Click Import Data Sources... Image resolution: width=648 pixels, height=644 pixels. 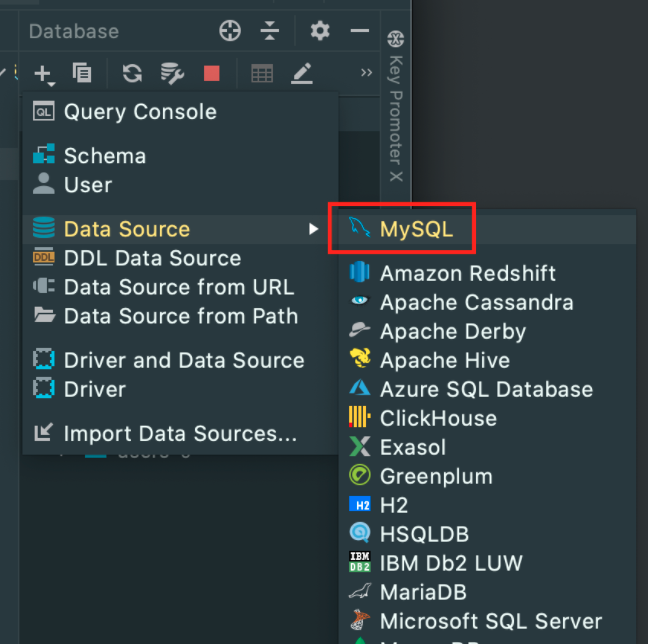(180, 434)
